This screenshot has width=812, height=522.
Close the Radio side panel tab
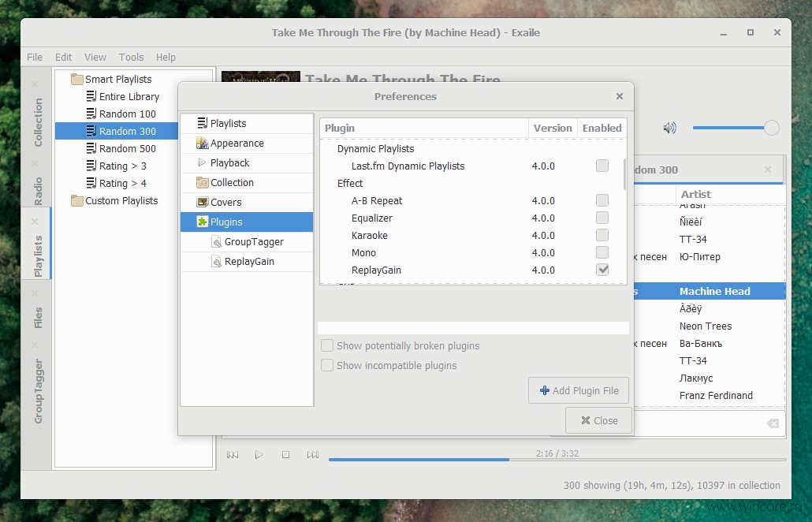[35, 163]
